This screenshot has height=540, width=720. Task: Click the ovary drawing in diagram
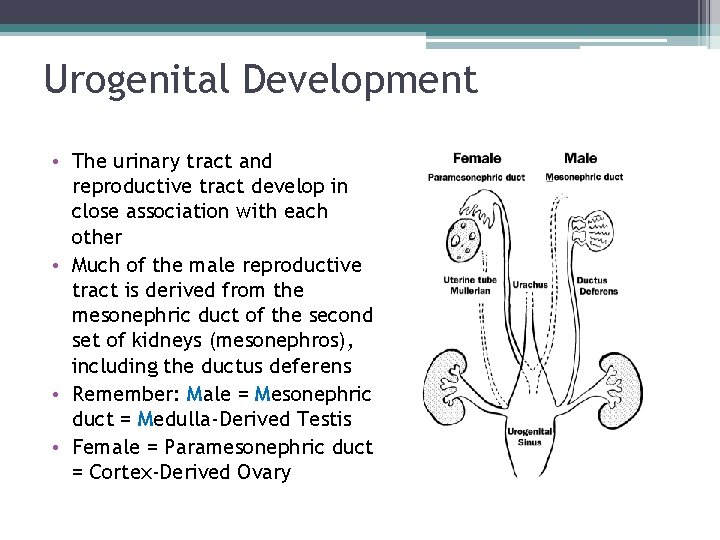tap(463, 241)
